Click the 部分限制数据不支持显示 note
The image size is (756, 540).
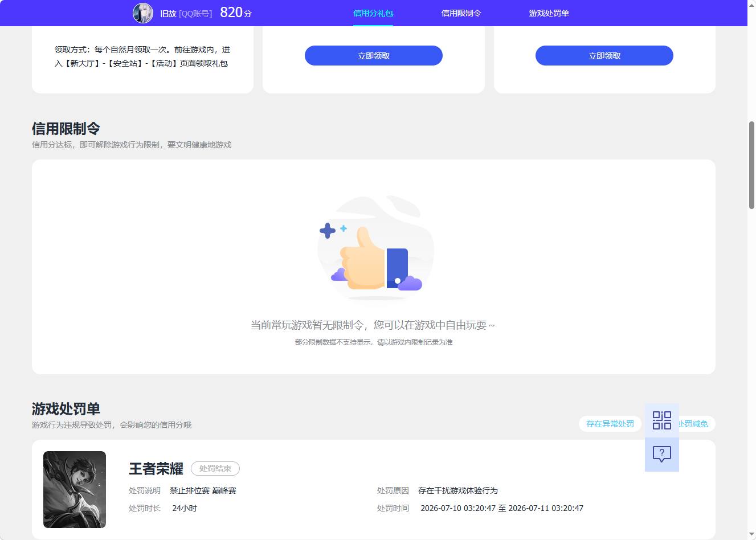(374, 342)
